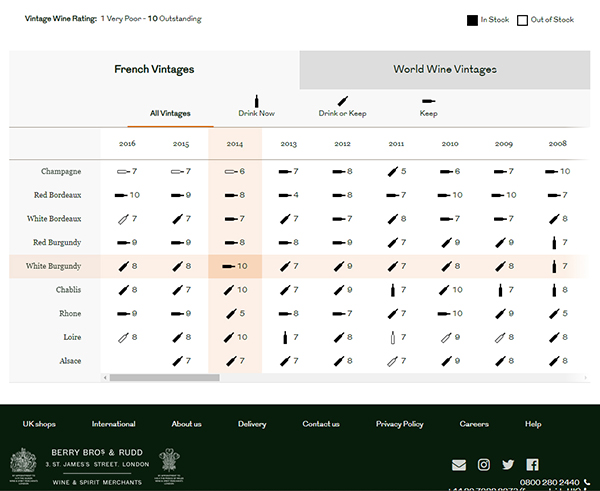
Task: Open the Delivery footer link
Action: pos(252,424)
